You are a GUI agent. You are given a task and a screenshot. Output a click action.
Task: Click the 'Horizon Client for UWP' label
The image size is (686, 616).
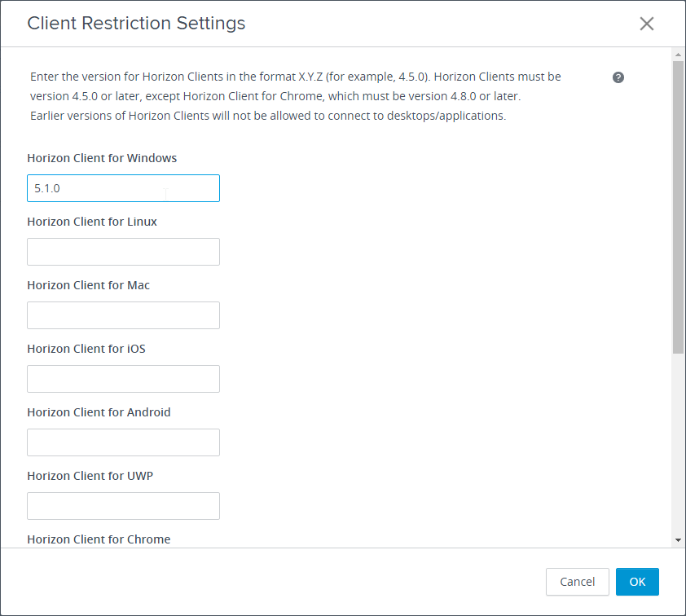click(90, 476)
